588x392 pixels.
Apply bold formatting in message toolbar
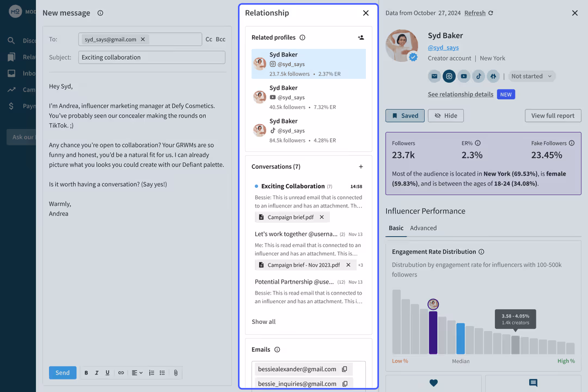coord(86,373)
